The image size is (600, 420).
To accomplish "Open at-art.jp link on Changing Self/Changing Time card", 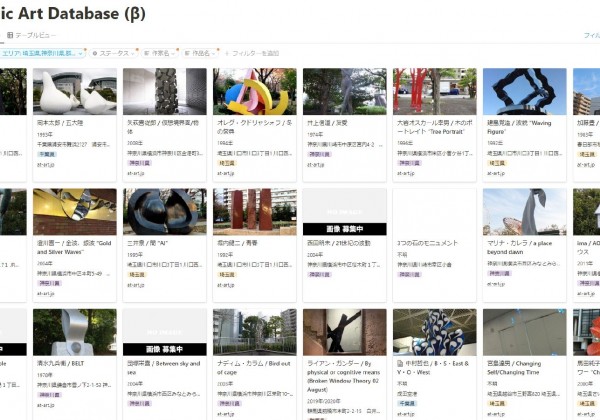I will [496, 414].
